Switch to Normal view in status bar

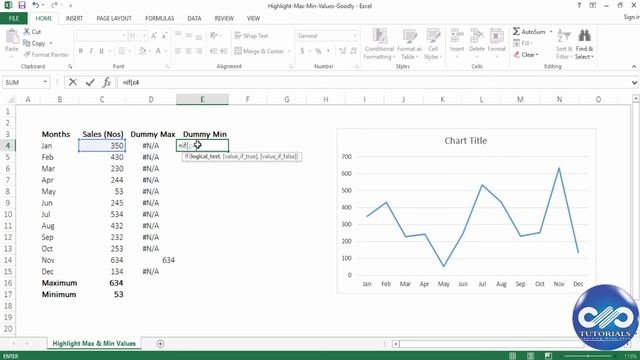tap(513, 356)
